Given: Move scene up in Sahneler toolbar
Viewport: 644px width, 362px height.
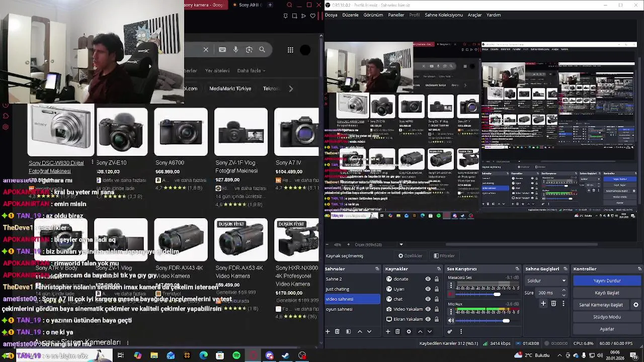Looking at the screenshot, I should tap(360, 331).
